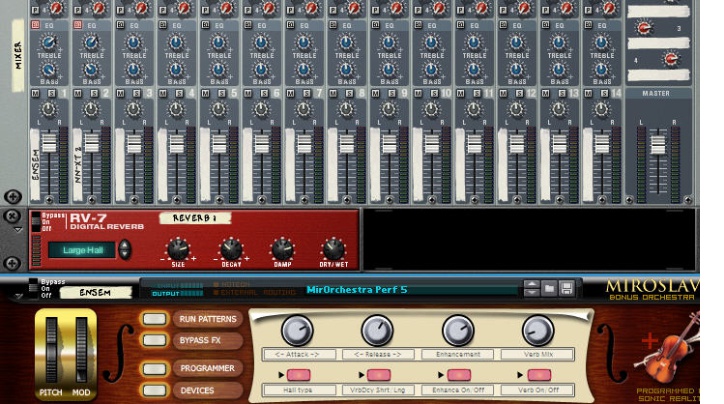This screenshot has width=724, height=404.
Task: Mute mixer channel 14
Action: [x=588, y=94]
